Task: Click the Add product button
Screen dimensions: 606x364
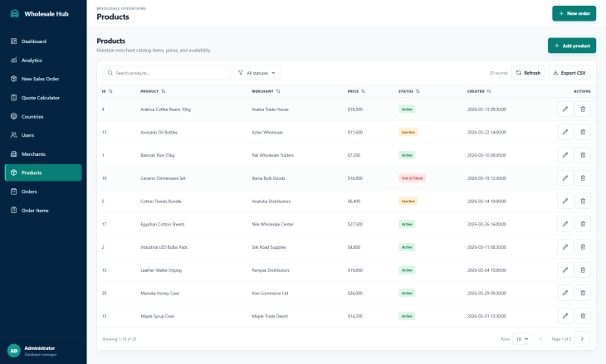Action: [572, 46]
